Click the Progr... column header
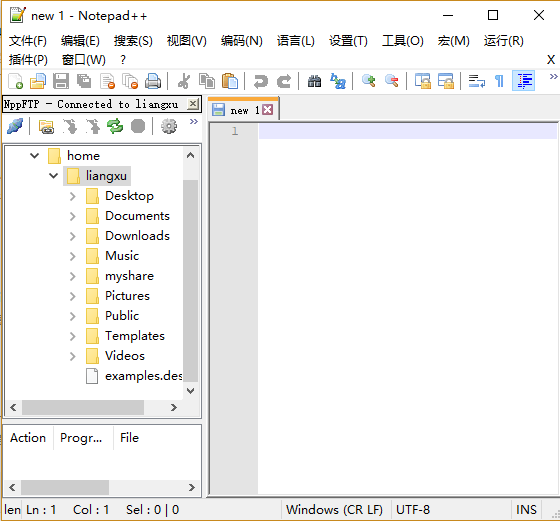Image resolution: width=560 pixels, height=521 pixels. point(83,438)
